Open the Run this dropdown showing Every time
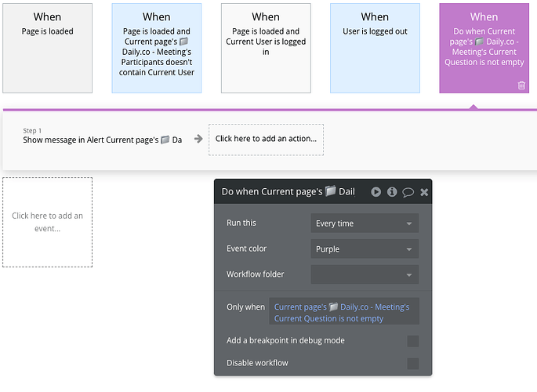Screen dimensions: 537x392 click(x=365, y=223)
